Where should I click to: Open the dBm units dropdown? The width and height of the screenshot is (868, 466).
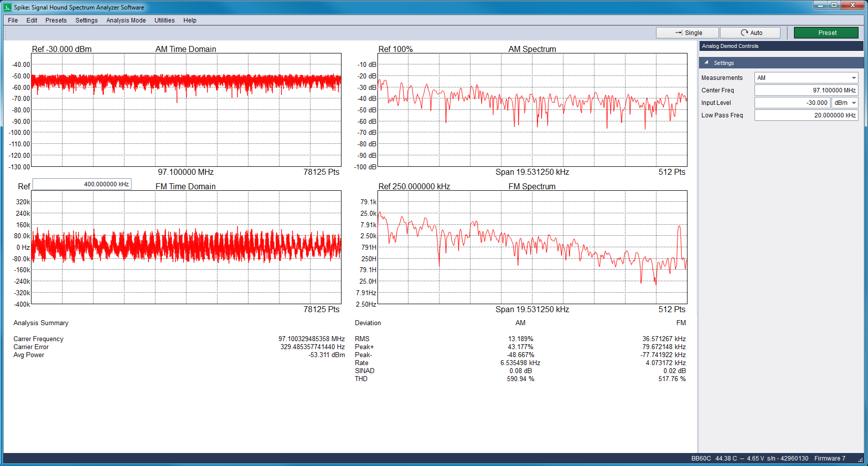(844, 102)
